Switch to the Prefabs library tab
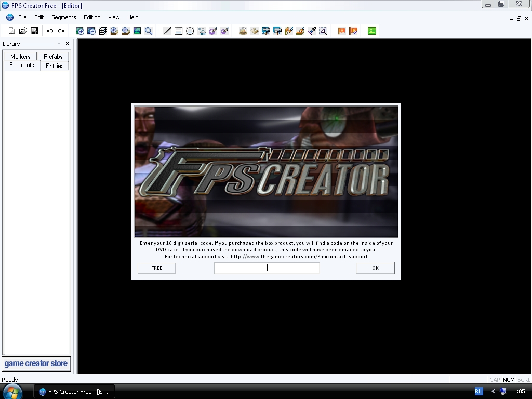Screen dimensions: 532x399 point(53,56)
